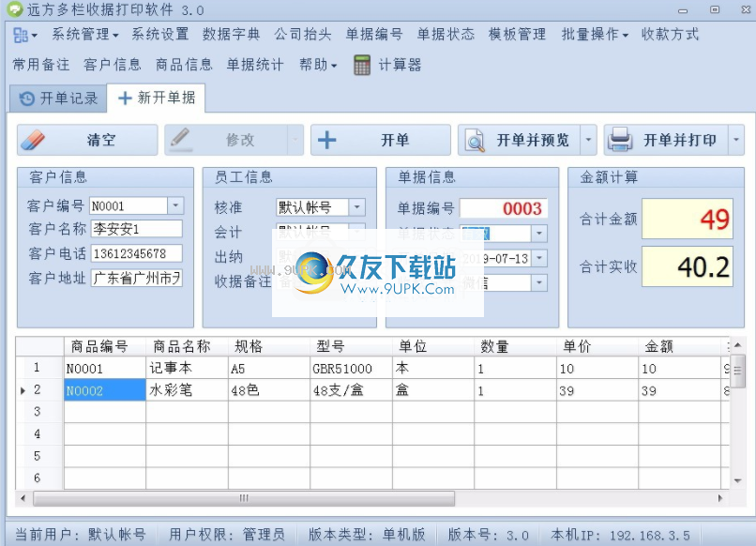The width and height of the screenshot is (756, 546).
Task: Click the 单据编号 field showing 0003
Action: click(504, 208)
